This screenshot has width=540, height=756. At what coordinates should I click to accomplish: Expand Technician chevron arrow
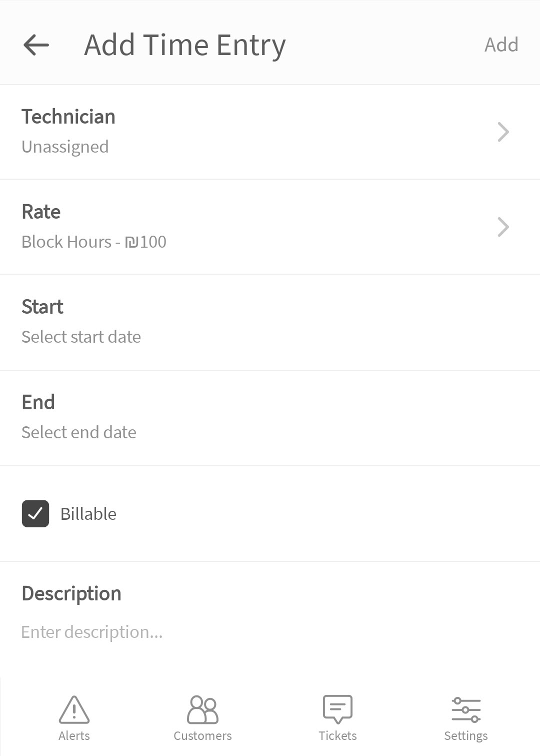click(503, 132)
